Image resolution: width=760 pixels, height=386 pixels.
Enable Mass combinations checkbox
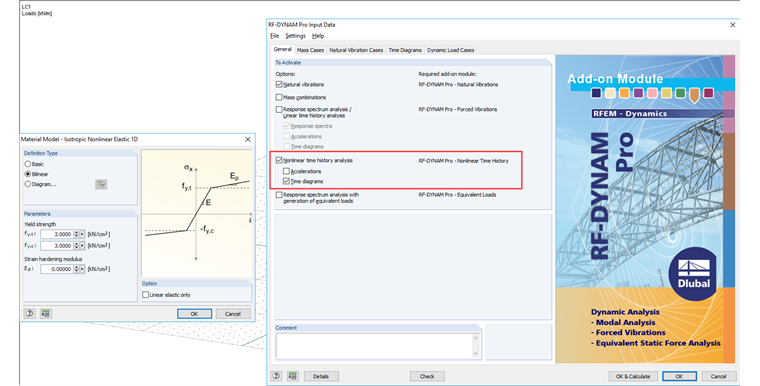[279, 97]
